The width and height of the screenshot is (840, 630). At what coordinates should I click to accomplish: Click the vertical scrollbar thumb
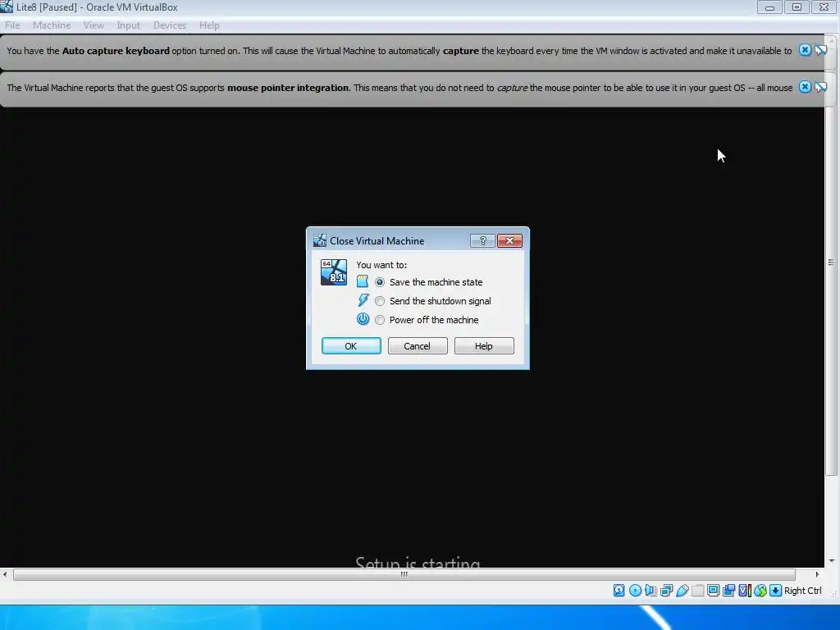[831, 262]
